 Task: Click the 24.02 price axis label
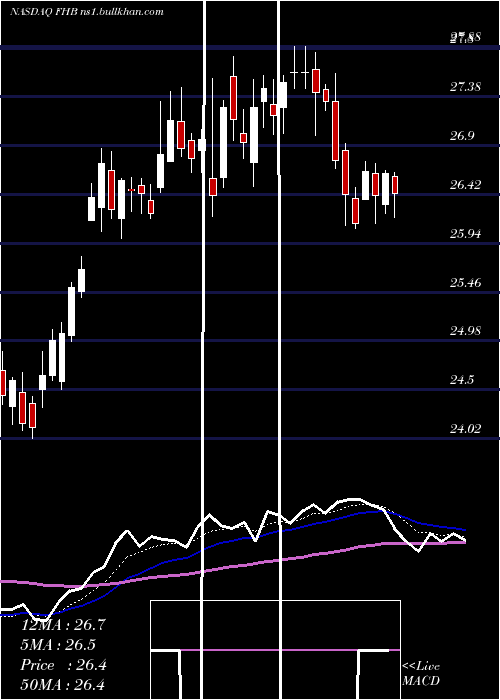click(x=465, y=429)
